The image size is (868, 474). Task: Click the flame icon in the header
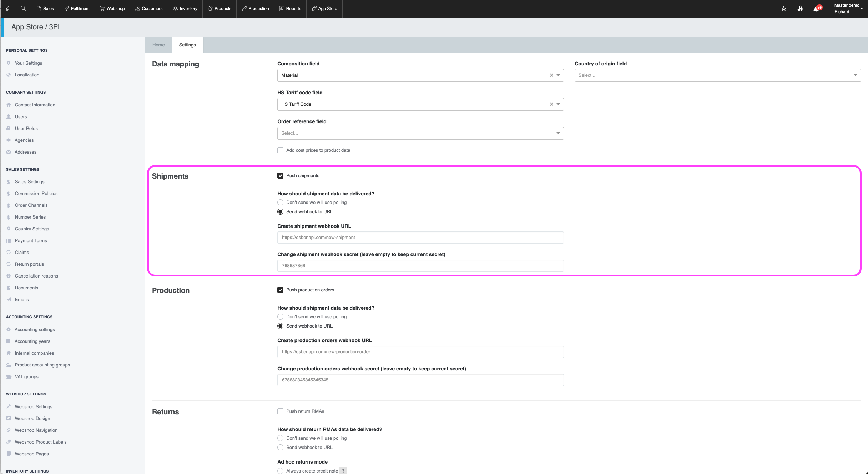pyautogui.click(x=800, y=9)
